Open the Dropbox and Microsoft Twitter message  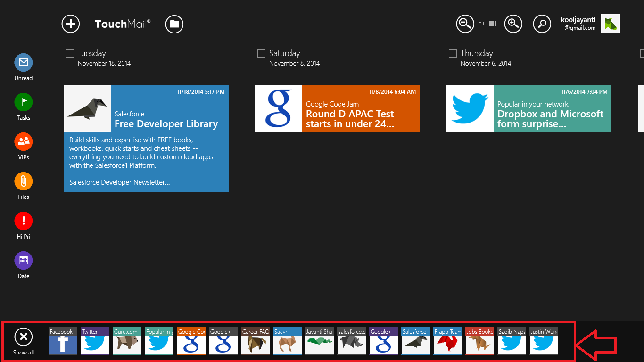529,108
